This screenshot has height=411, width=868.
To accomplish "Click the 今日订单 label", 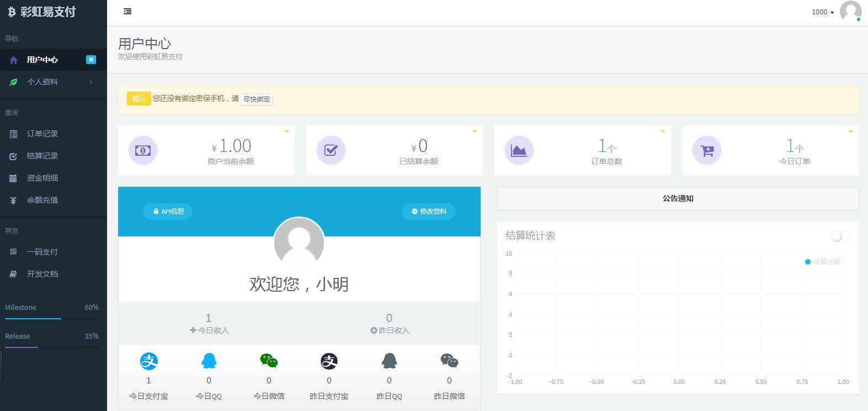I will [x=795, y=161].
